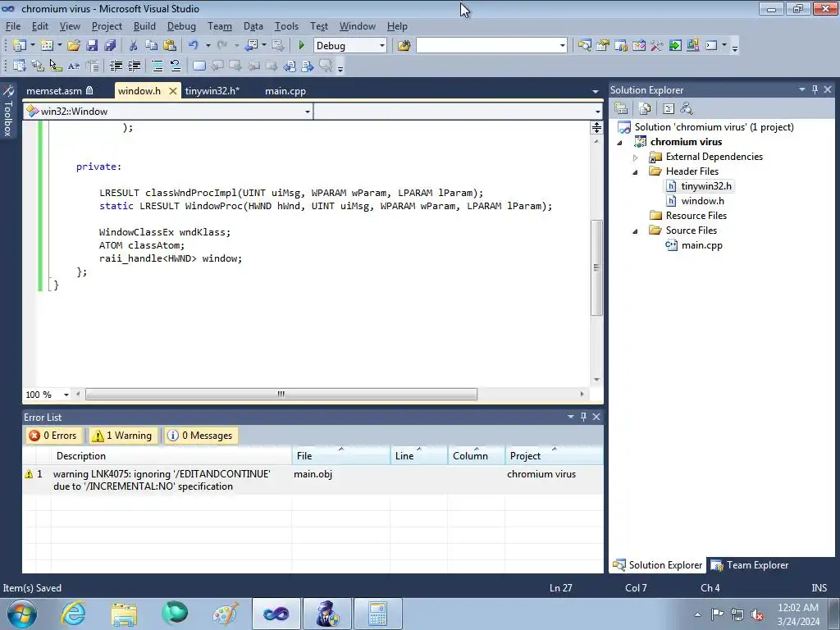Viewport: 840px width, 630px height.
Task: Open the Build menu
Action: [144, 26]
